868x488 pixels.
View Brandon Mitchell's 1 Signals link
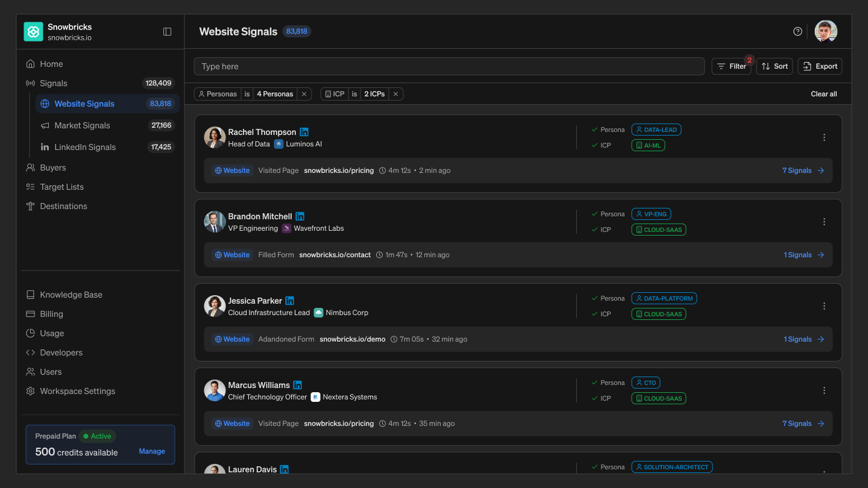pos(804,255)
